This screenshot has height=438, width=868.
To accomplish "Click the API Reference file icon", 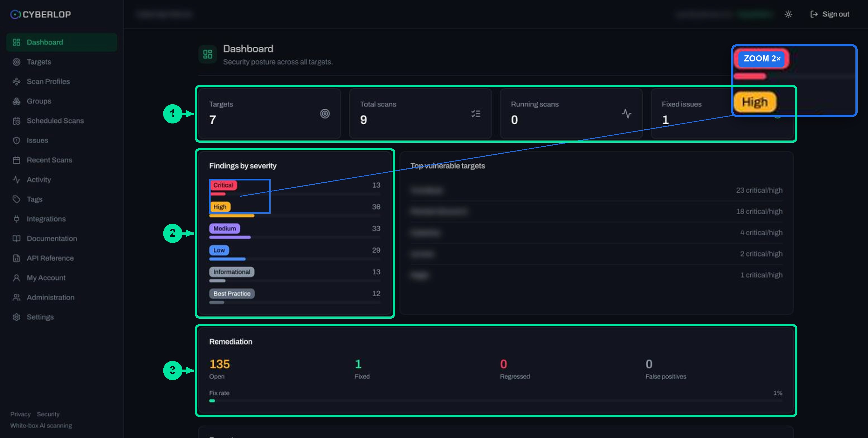I will point(16,258).
